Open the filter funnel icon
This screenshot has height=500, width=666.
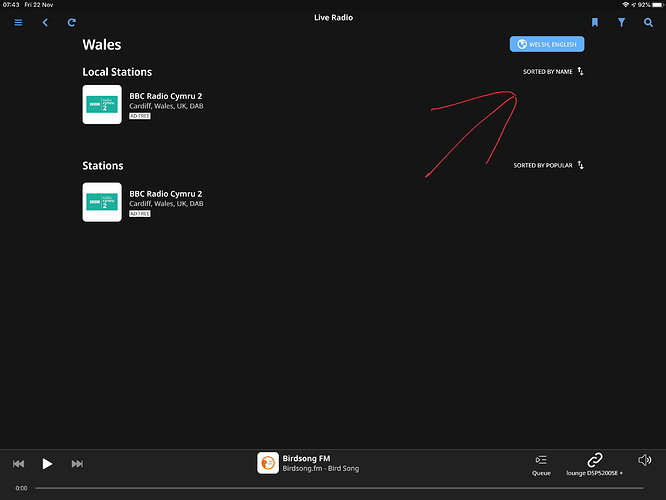click(621, 23)
